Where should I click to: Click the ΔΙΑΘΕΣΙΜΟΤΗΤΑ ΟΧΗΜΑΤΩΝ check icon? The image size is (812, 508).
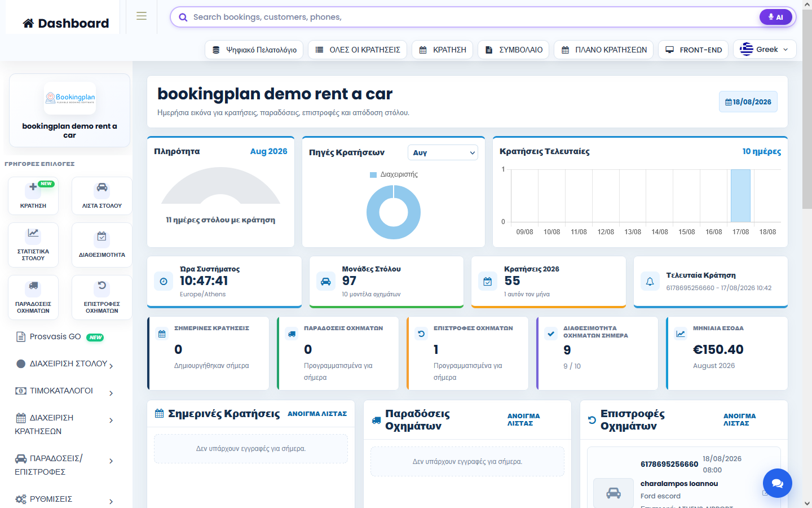(x=551, y=334)
